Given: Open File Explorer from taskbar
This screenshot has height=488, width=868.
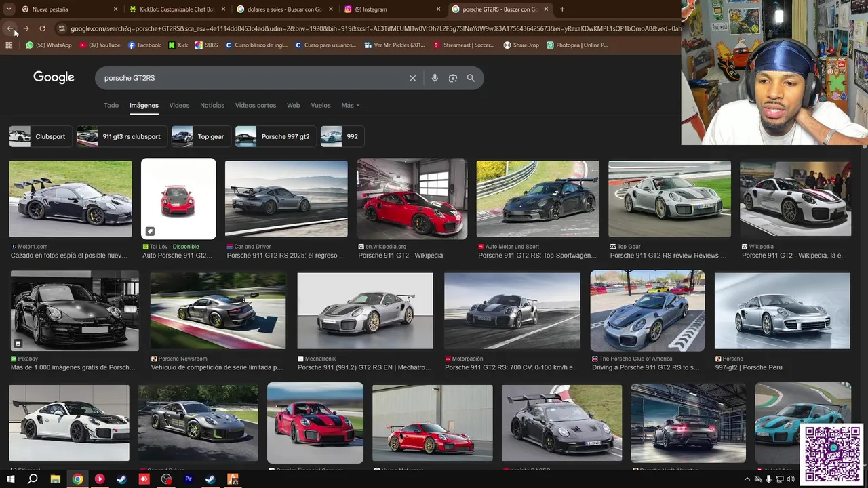Looking at the screenshot, I should (x=56, y=479).
